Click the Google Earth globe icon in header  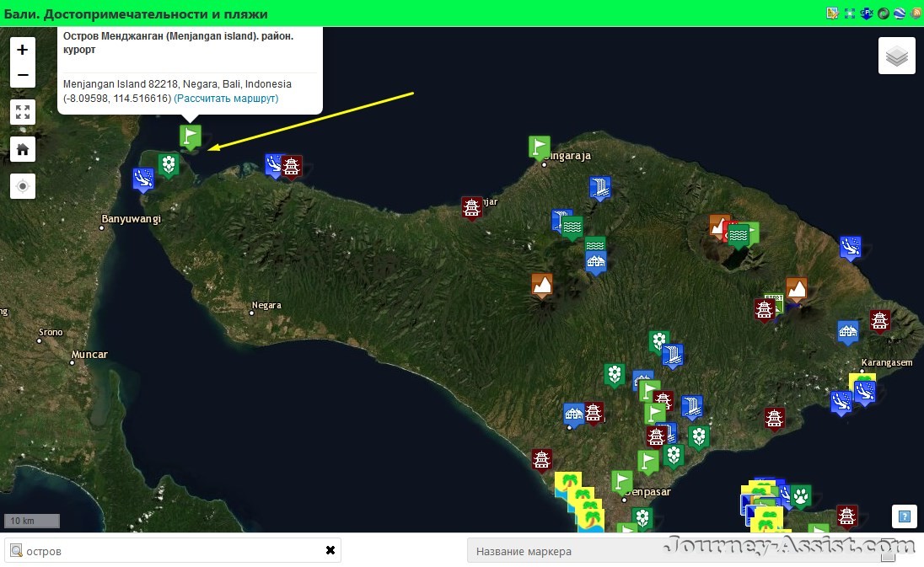(x=900, y=13)
